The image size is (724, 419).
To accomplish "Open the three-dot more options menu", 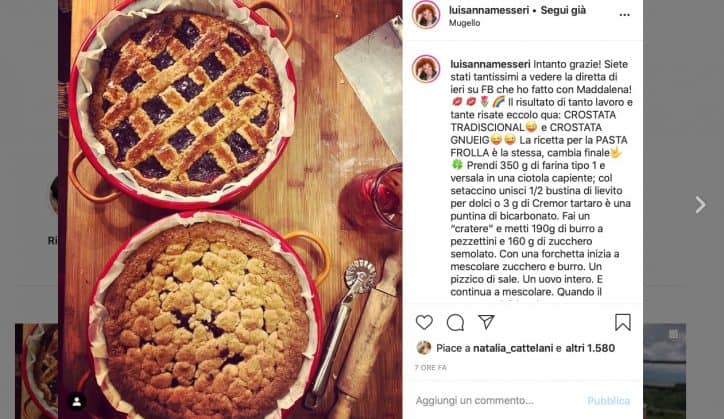I will (624, 15).
